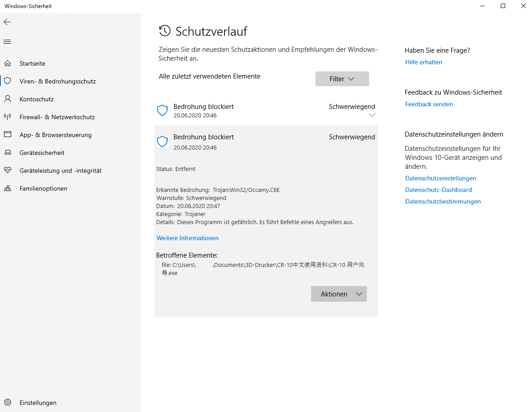This screenshot has height=412, width=532.
Task: Click shield icon of collapsed Bedrohung blockiert entry
Action: 162,110
